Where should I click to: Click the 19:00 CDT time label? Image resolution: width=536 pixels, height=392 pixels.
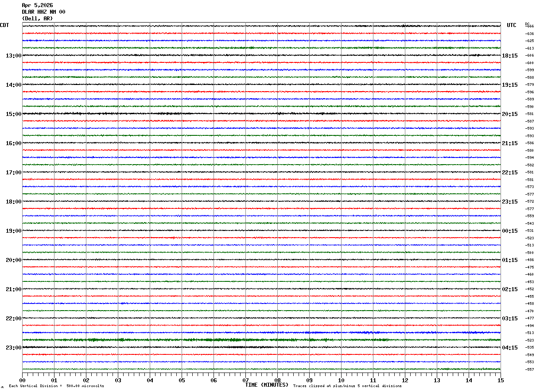[x=14, y=231]
